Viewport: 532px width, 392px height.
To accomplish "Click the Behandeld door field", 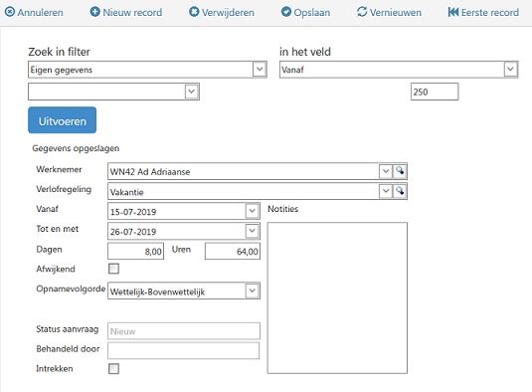I will [184, 350].
